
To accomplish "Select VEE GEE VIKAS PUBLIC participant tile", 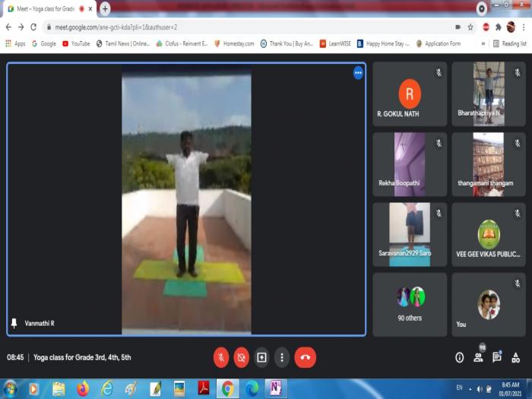I will click(489, 234).
